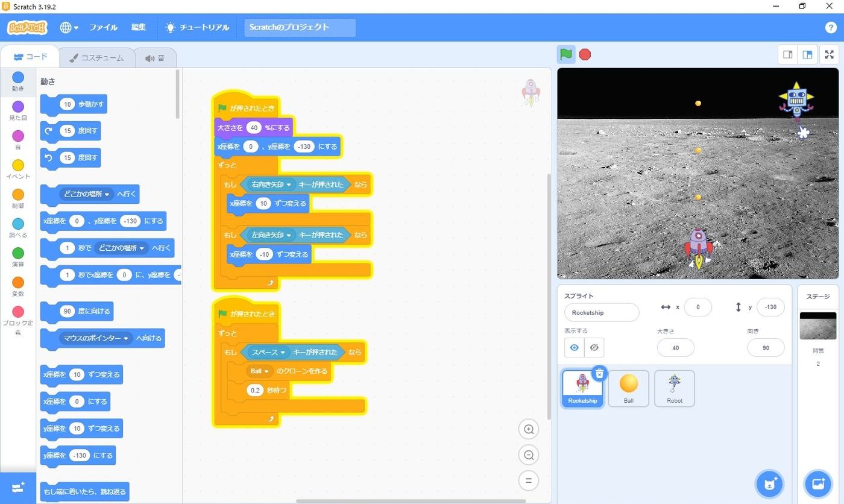The width and height of the screenshot is (844, 504).
Task: Open the help question mark icon
Action: 830,27
